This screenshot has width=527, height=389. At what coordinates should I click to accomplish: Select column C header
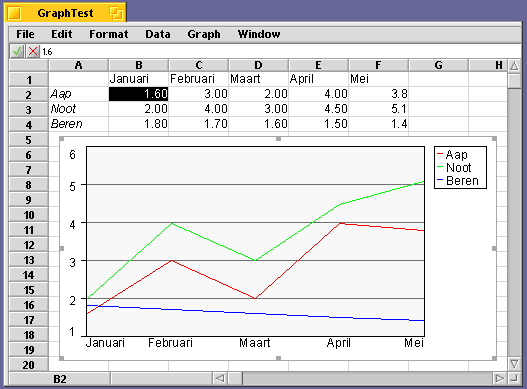coord(199,65)
